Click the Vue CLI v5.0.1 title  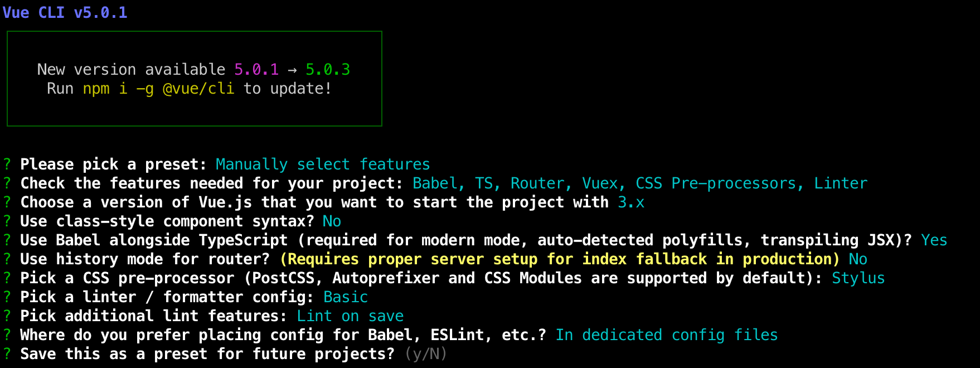[65, 12]
